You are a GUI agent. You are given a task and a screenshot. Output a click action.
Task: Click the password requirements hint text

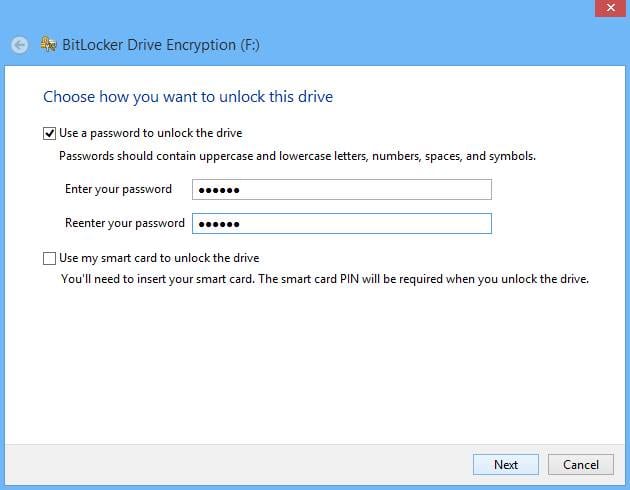[297, 156]
